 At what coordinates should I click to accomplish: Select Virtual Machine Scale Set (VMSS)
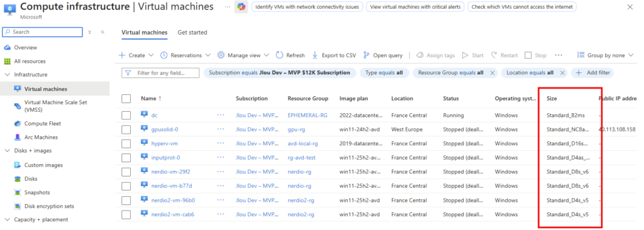click(55, 106)
